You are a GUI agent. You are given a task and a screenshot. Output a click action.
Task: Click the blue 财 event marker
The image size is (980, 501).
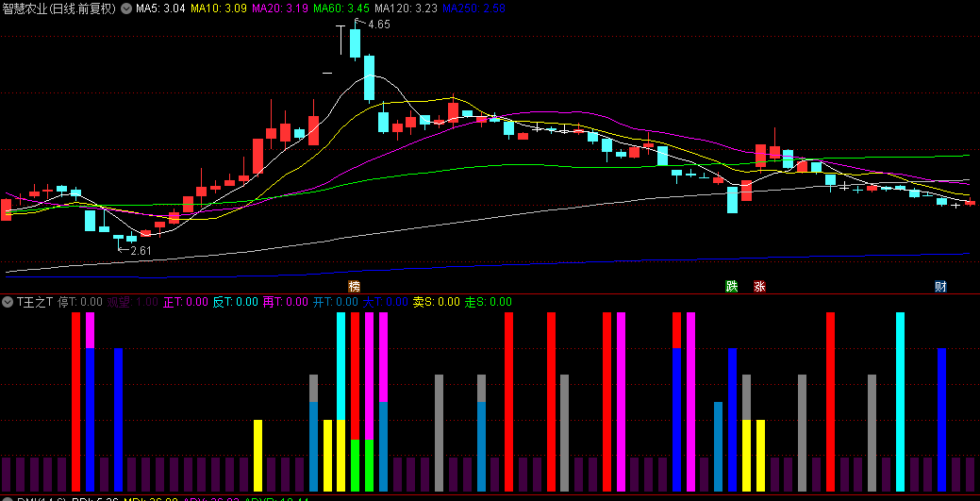[940, 287]
